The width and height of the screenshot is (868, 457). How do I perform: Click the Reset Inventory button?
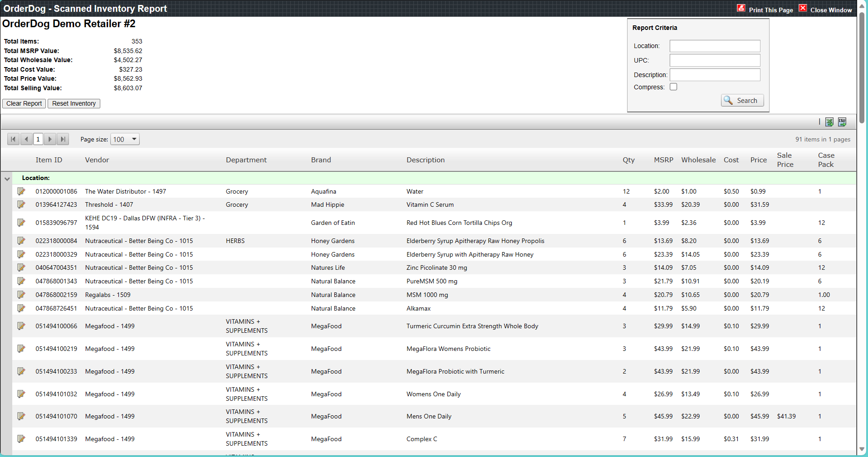[74, 103]
